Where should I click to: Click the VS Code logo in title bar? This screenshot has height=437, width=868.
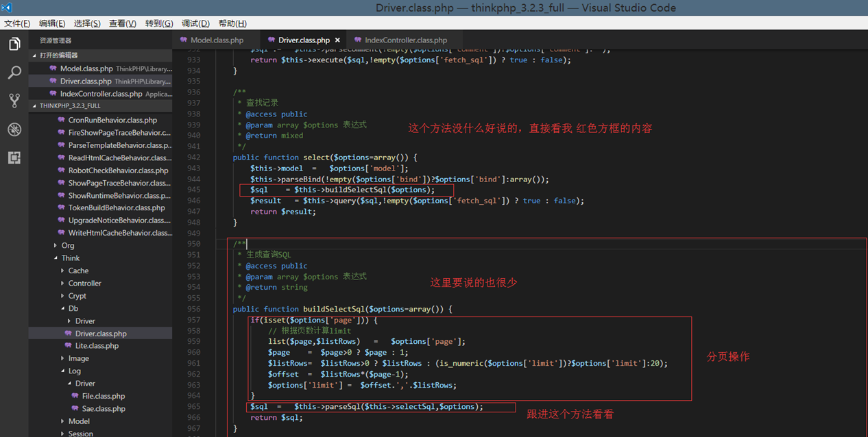point(7,8)
